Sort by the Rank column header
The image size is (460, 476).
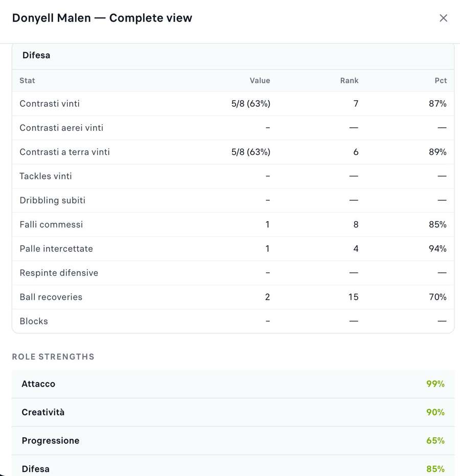[349, 81]
